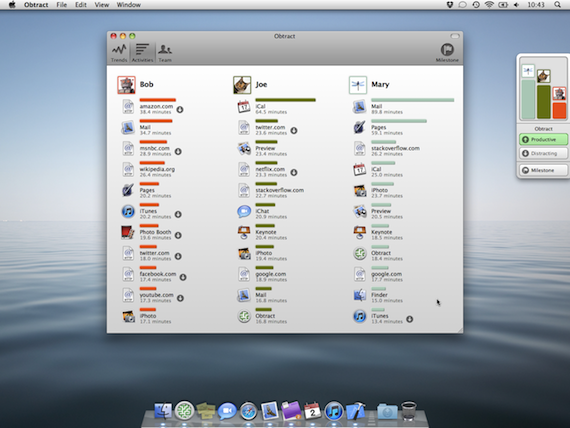
Task: Click the Pages icon in Bob's list
Action: click(128, 190)
